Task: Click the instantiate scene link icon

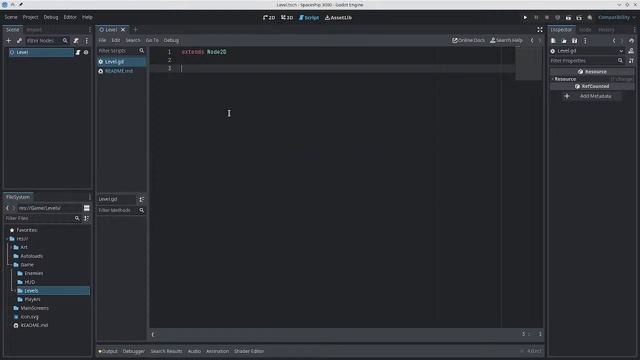Action: point(19,40)
